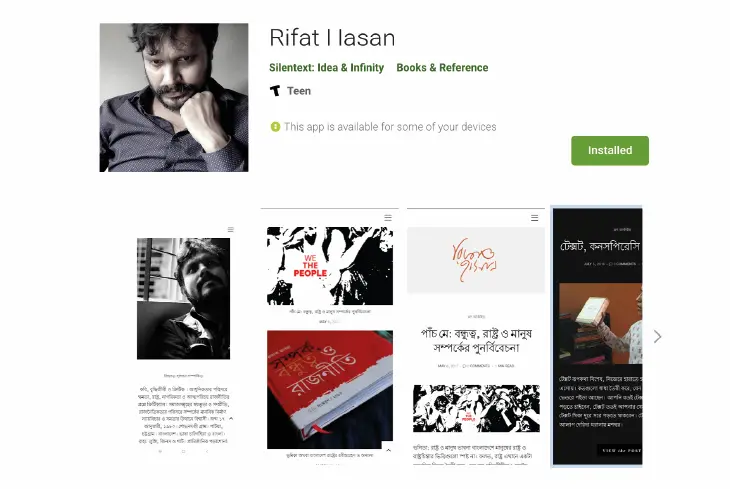This screenshot has height=489, width=730.
Task: Click the green device availability info icon
Action: 275,127
